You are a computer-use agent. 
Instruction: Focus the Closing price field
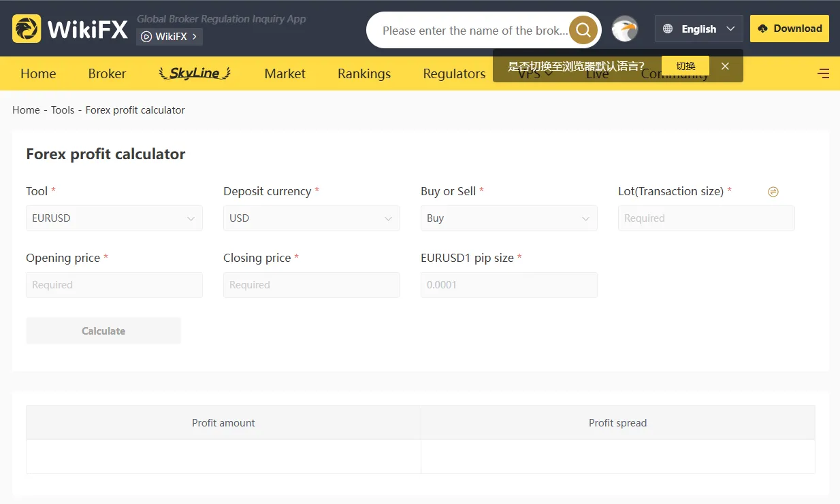[x=312, y=285]
